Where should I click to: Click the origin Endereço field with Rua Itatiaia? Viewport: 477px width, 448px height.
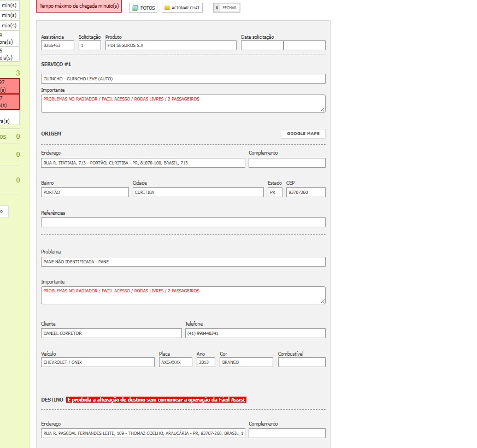click(143, 163)
